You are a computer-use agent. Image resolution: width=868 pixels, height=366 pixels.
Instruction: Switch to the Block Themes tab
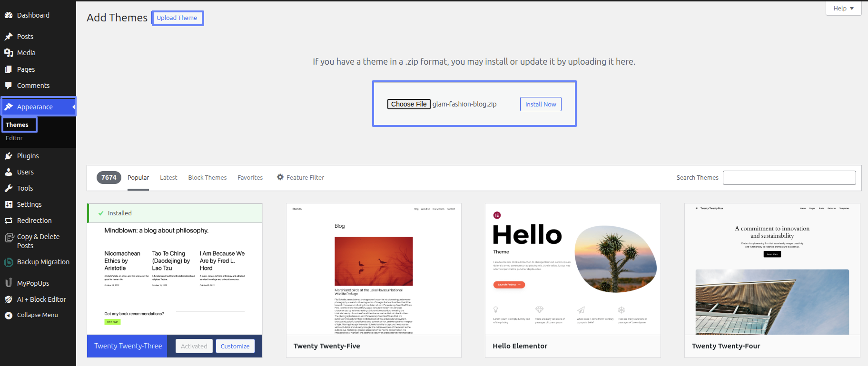(x=207, y=177)
